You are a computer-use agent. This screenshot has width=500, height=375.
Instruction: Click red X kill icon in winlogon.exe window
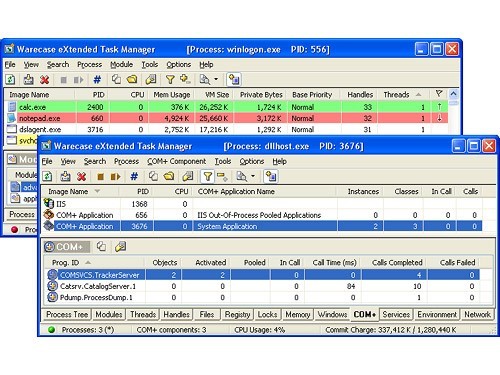pyautogui.click(x=45, y=79)
